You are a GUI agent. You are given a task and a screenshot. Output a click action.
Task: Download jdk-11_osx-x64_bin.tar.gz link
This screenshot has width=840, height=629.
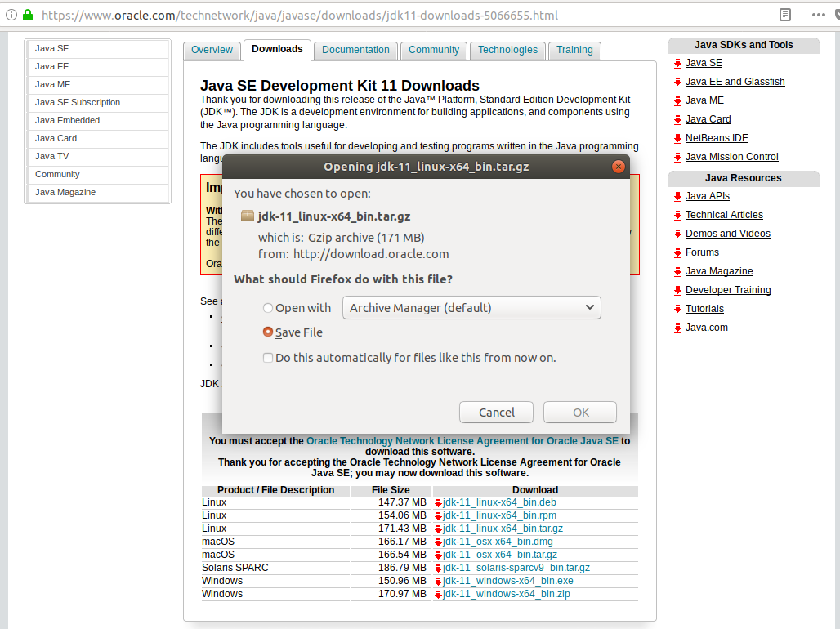pyautogui.click(x=500, y=555)
